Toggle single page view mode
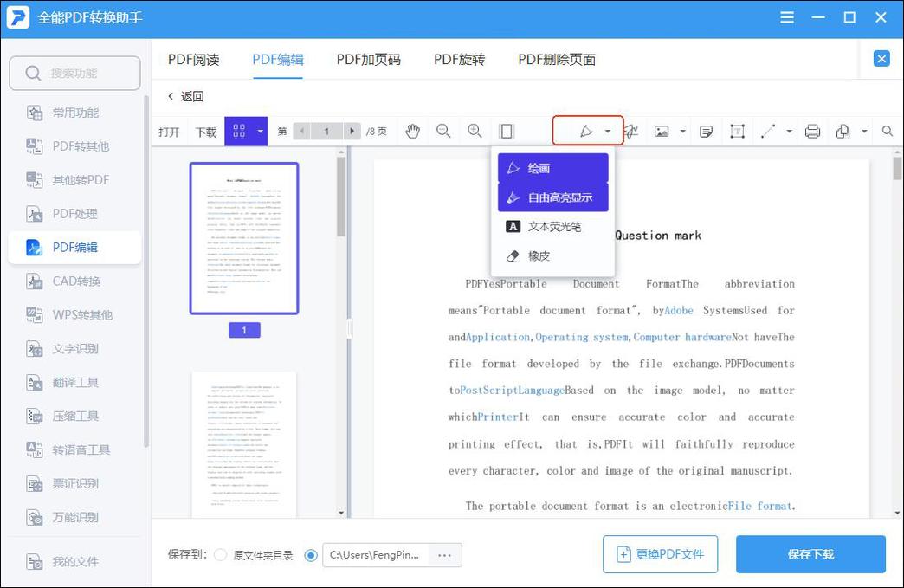Image resolution: width=904 pixels, height=588 pixels. click(x=507, y=131)
